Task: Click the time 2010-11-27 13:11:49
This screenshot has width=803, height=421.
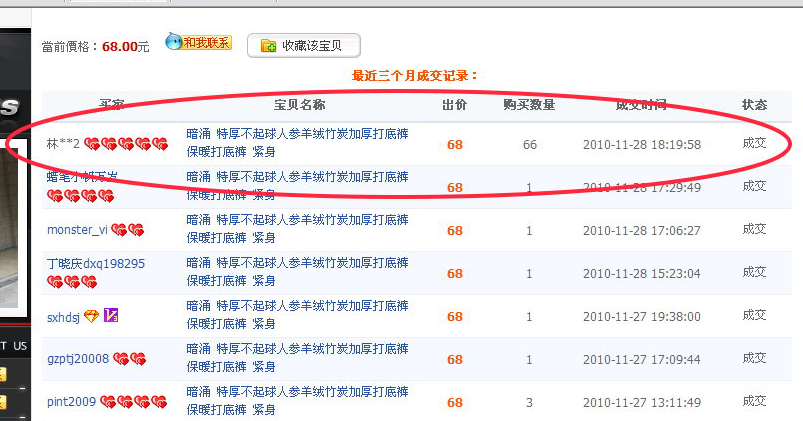Action: [642, 403]
